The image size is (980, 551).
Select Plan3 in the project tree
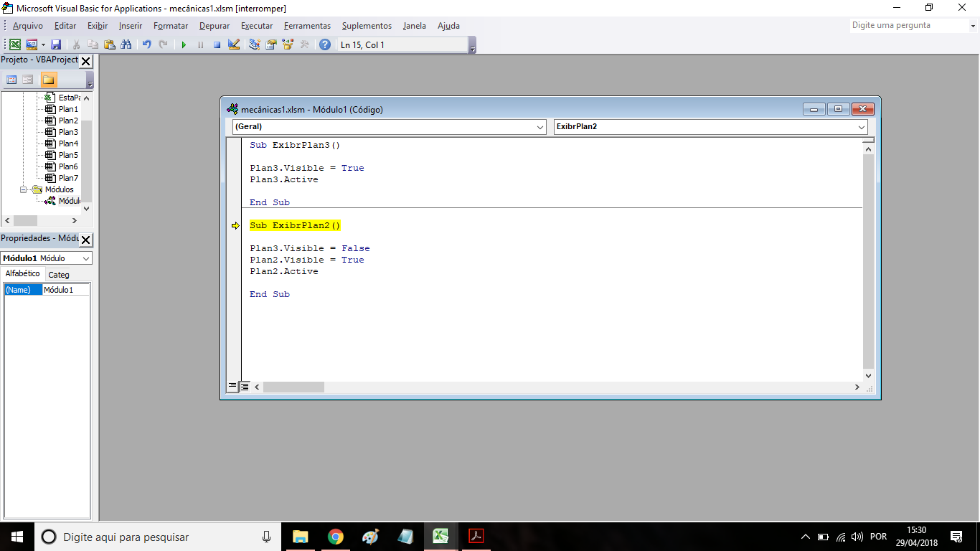tap(68, 132)
